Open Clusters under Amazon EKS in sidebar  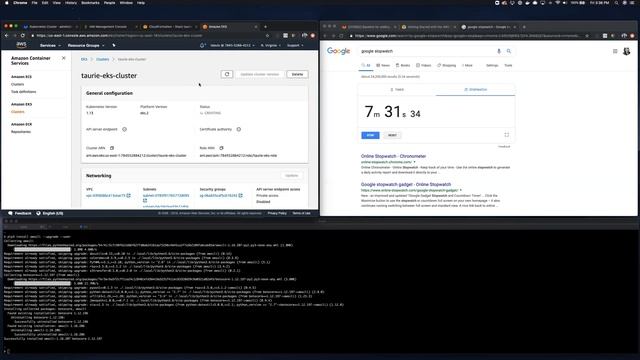pyautogui.click(x=18, y=112)
